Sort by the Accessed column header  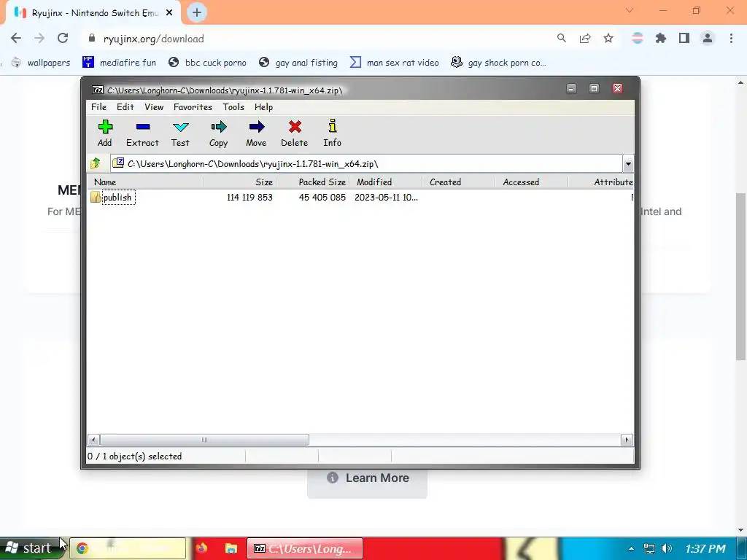(x=532, y=182)
